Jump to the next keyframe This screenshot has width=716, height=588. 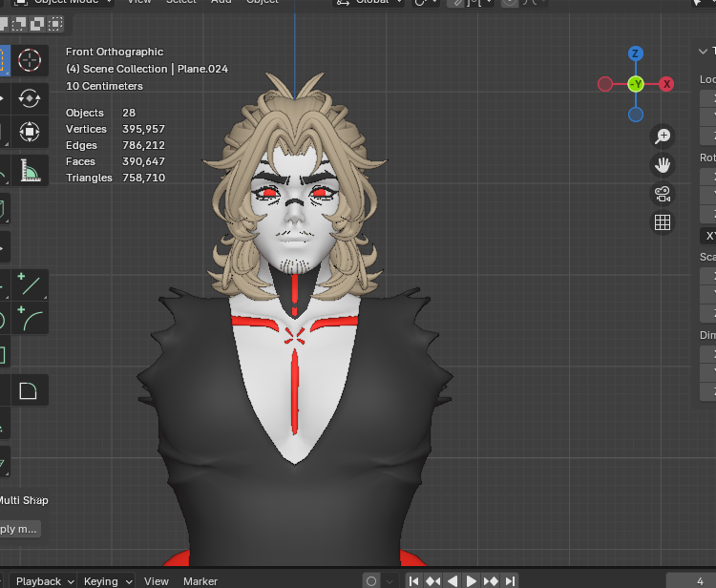click(x=491, y=581)
